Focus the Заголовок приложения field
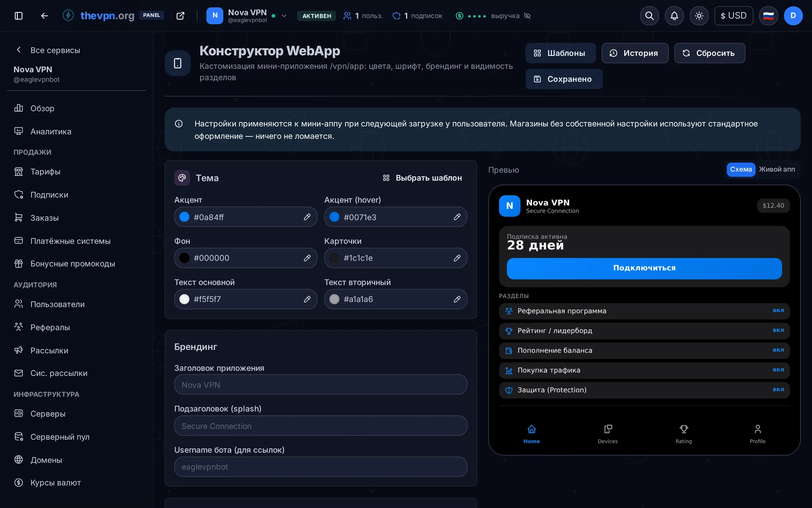Image resolution: width=812 pixels, height=508 pixels. (x=321, y=385)
